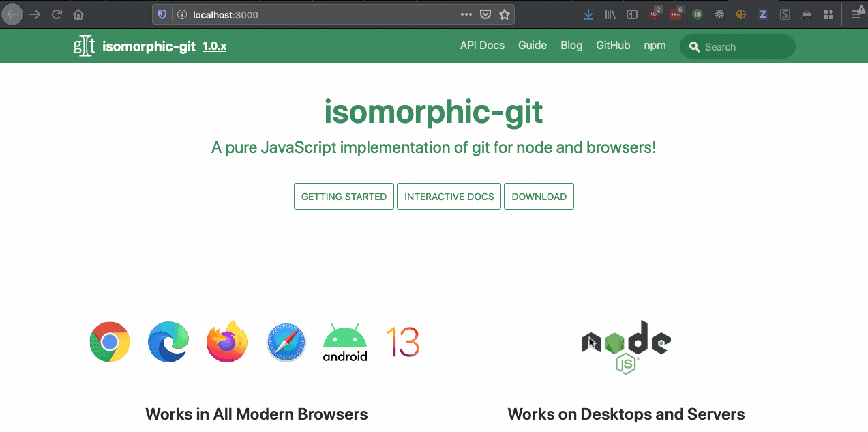Click the search magnifier icon

click(695, 47)
